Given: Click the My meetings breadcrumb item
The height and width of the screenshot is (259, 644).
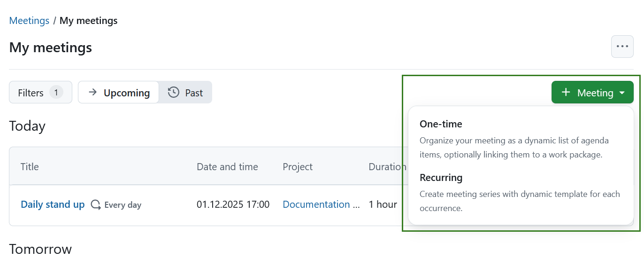Looking at the screenshot, I should click(x=88, y=21).
